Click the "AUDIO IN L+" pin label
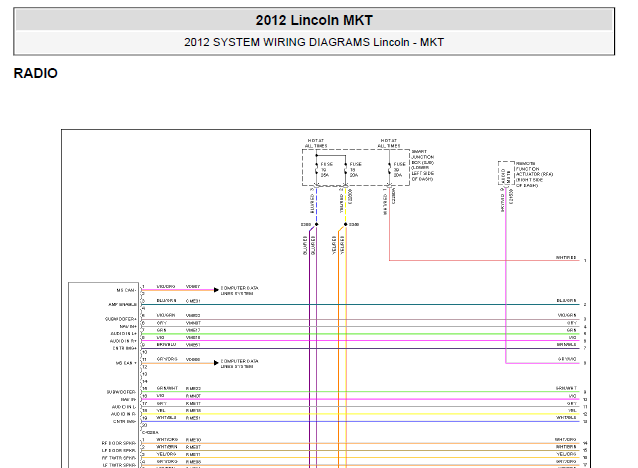 (x=123, y=334)
